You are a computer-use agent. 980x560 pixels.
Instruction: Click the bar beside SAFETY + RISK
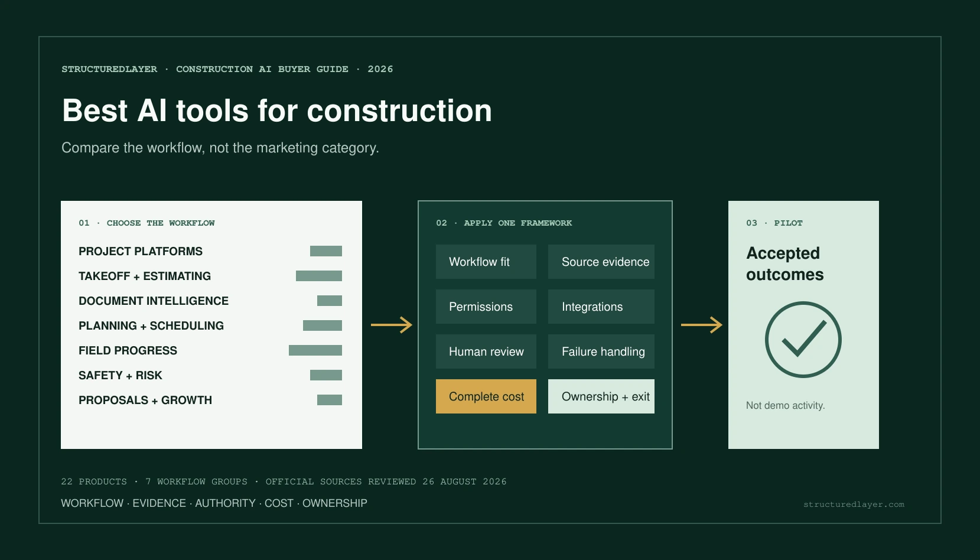coord(326,375)
